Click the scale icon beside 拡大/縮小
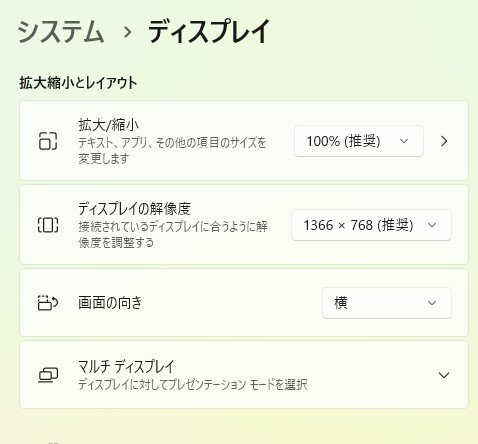The image size is (478, 444). 48,141
